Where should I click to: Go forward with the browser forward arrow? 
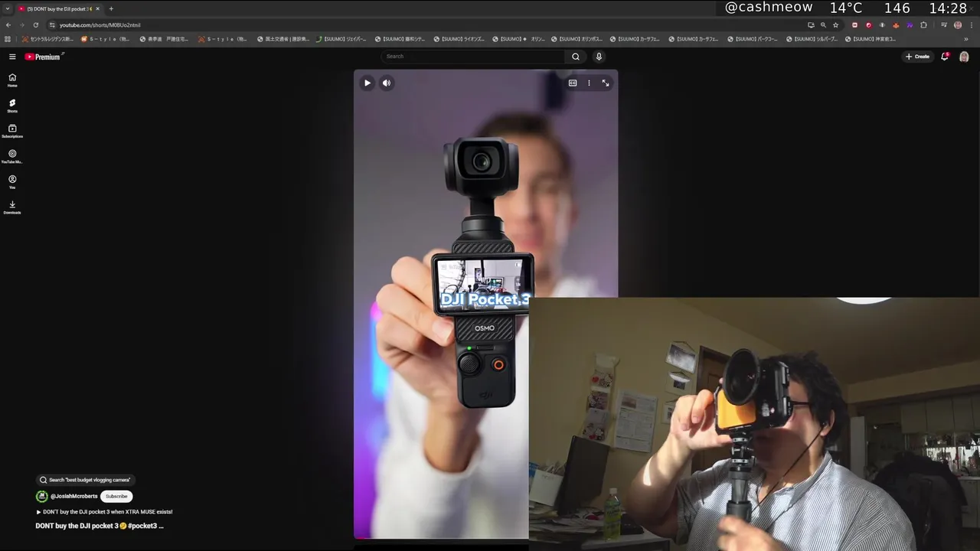(21, 25)
